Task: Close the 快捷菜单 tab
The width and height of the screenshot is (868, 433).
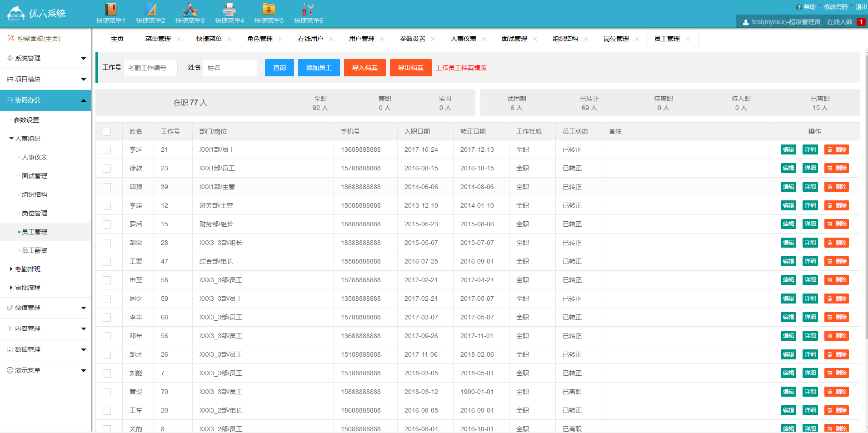Action: coord(229,39)
